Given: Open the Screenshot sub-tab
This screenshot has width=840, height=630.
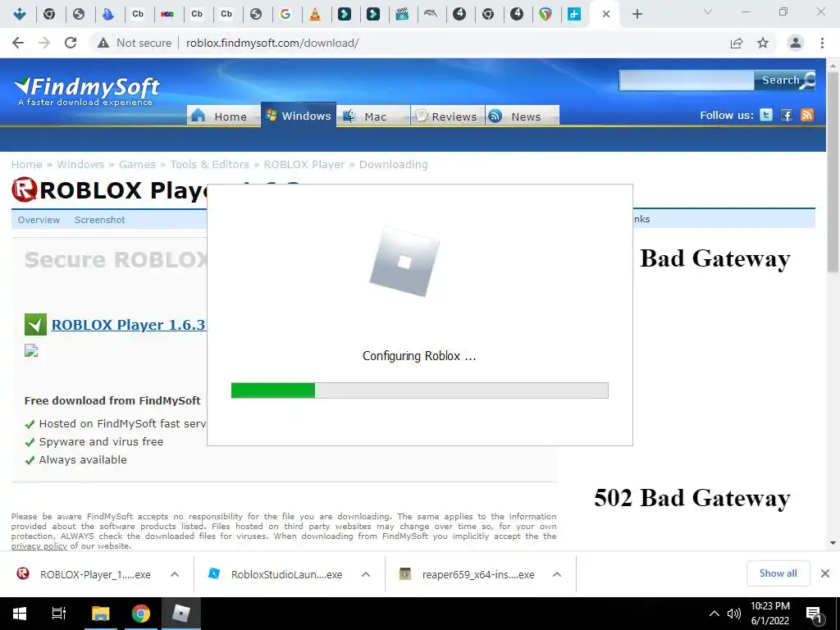Looking at the screenshot, I should pyautogui.click(x=99, y=220).
